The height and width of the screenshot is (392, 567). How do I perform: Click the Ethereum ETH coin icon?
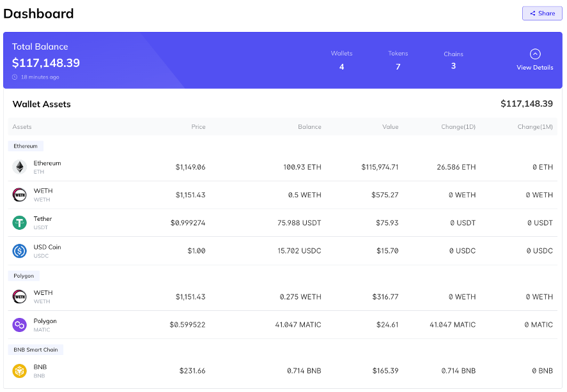click(x=19, y=167)
